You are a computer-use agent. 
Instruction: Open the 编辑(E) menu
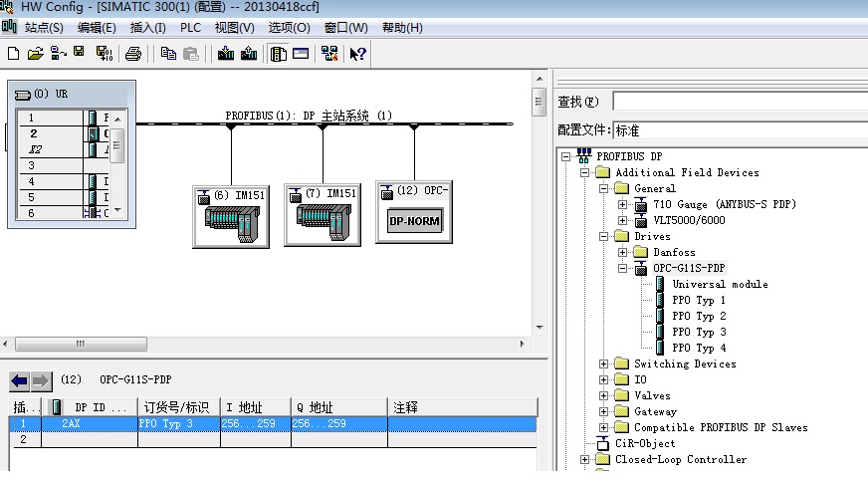tap(97, 28)
